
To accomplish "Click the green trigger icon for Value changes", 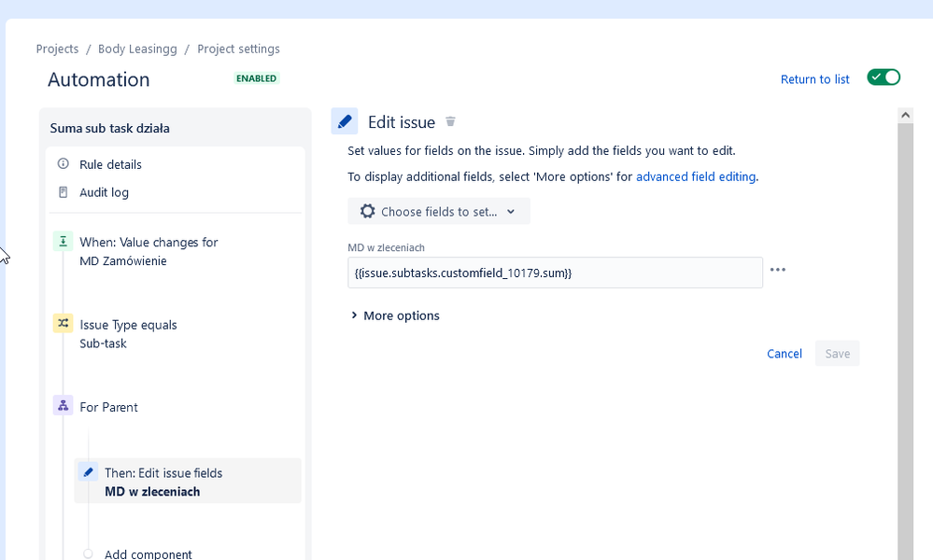I will (x=64, y=242).
